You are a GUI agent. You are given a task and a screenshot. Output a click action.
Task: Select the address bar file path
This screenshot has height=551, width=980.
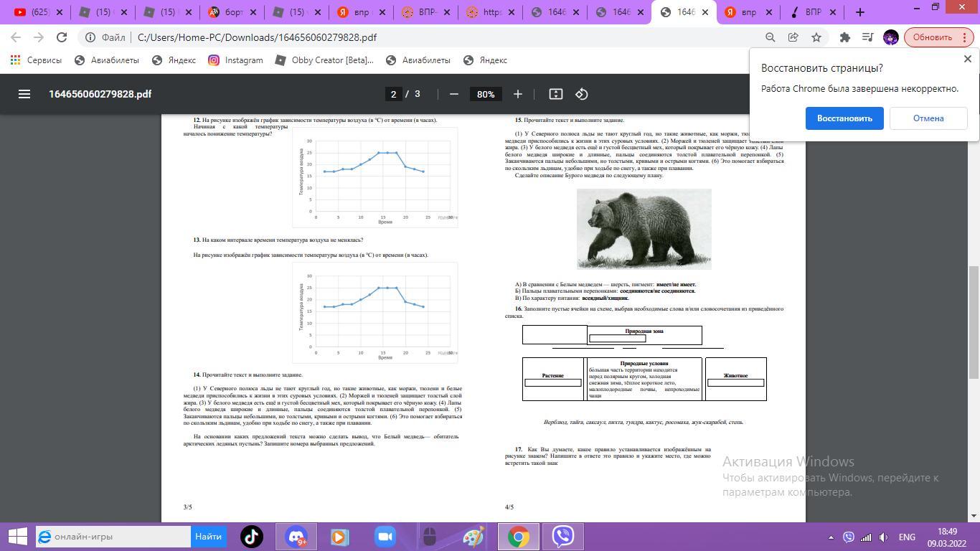(x=257, y=37)
